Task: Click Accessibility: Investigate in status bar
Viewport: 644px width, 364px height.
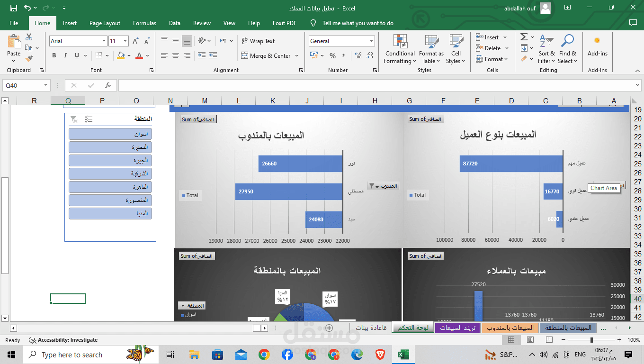Action: pos(64,340)
